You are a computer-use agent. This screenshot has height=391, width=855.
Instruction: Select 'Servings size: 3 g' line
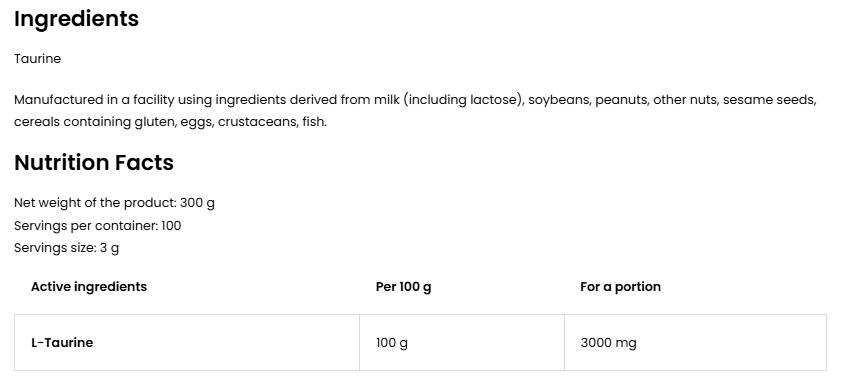click(x=67, y=248)
